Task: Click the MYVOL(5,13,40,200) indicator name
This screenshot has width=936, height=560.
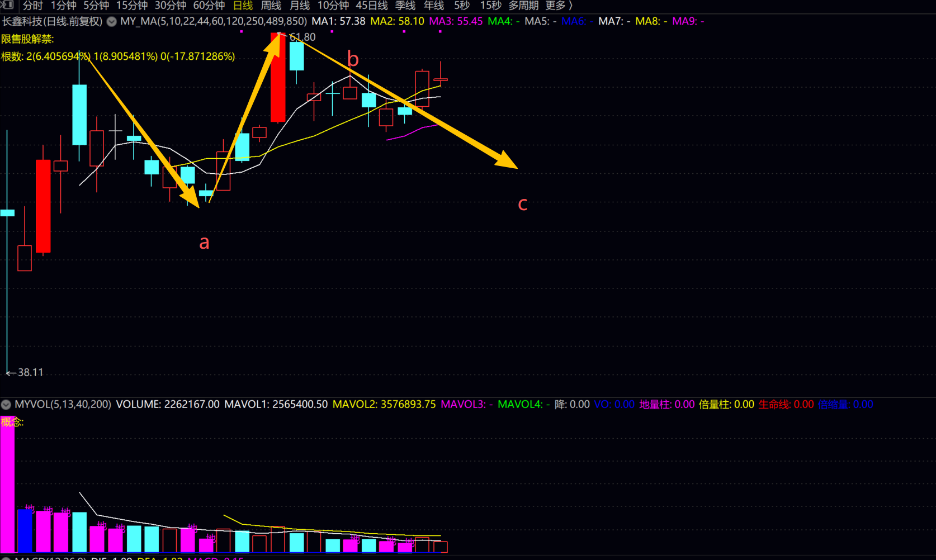Action: pyautogui.click(x=63, y=404)
